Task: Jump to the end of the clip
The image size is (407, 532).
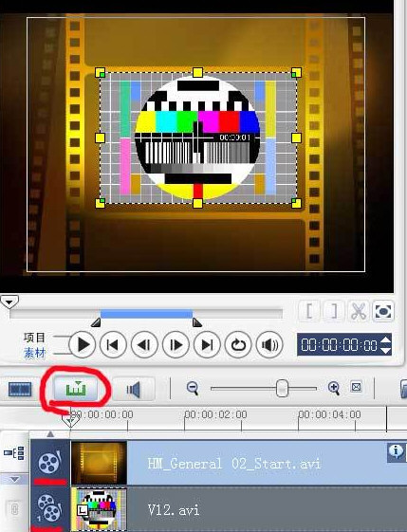Action: point(207,345)
